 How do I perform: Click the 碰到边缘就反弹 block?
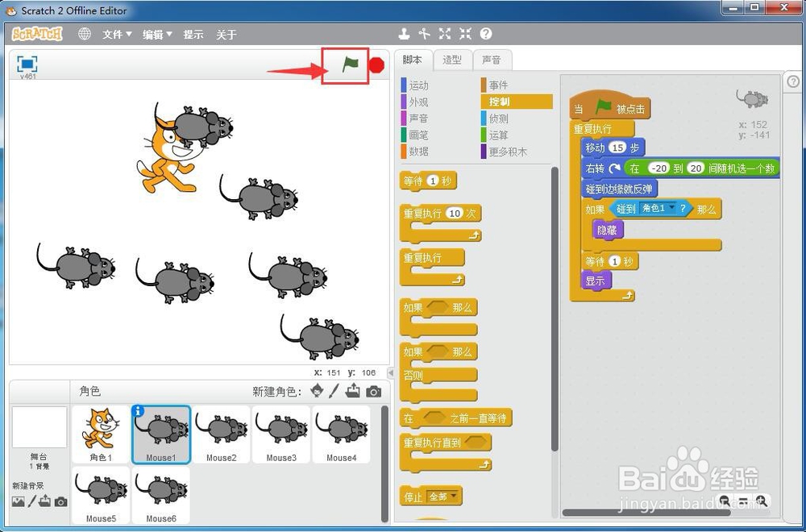pyautogui.click(x=619, y=189)
